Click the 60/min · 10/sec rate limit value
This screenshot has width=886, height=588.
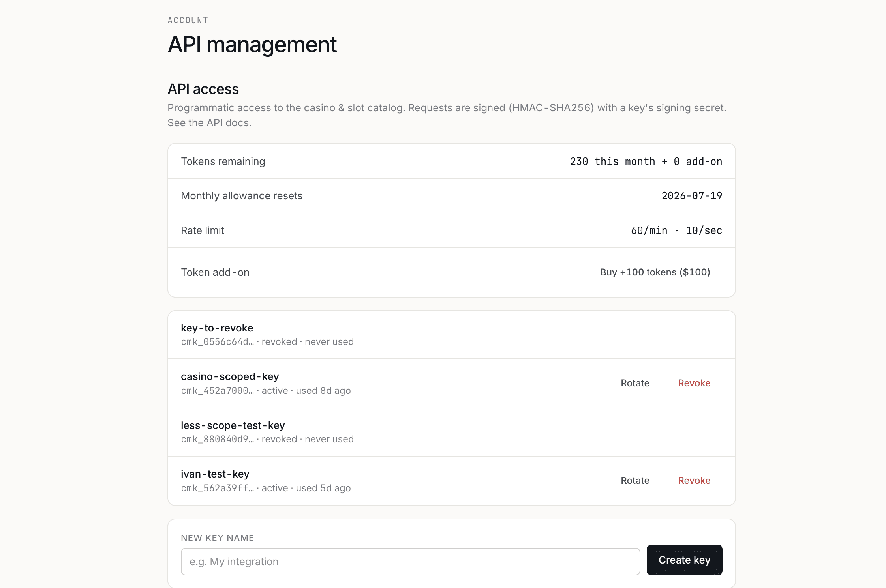pyautogui.click(x=676, y=230)
